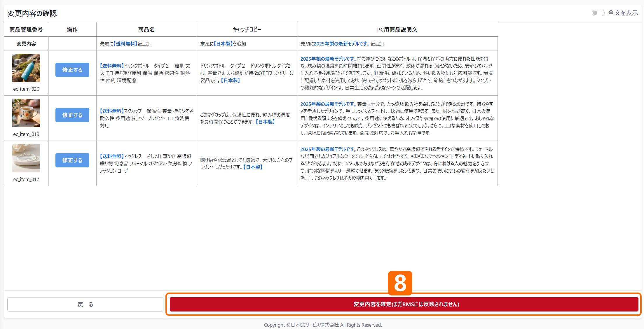Click the ec_item_019 item number
This screenshot has width=644, height=329.
(x=26, y=134)
